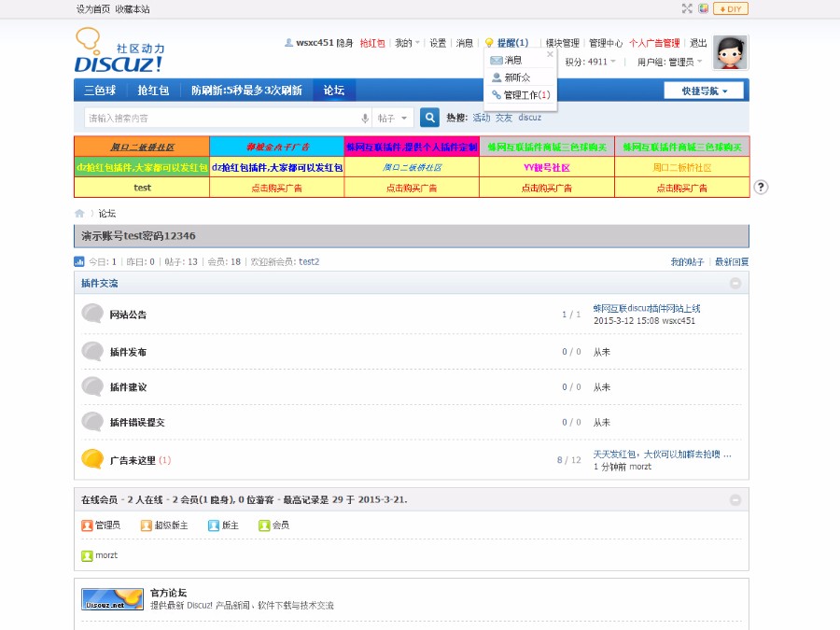Open the 三色球 nav tab

click(x=100, y=90)
